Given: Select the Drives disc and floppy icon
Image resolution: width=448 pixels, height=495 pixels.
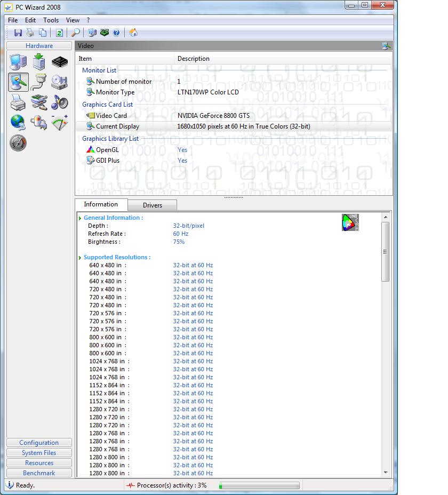Looking at the screenshot, I should 59,82.
